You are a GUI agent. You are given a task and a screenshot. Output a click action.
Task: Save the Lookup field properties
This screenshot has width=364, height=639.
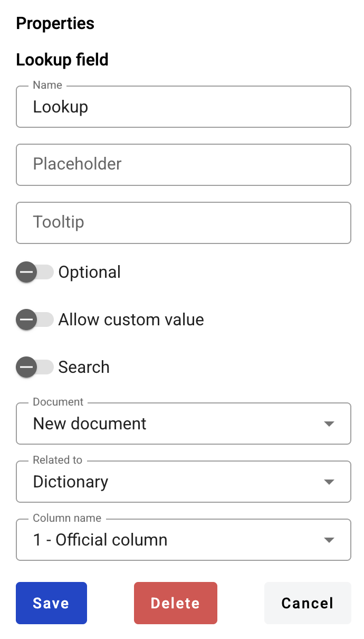pyautogui.click(x=51, y=603)
